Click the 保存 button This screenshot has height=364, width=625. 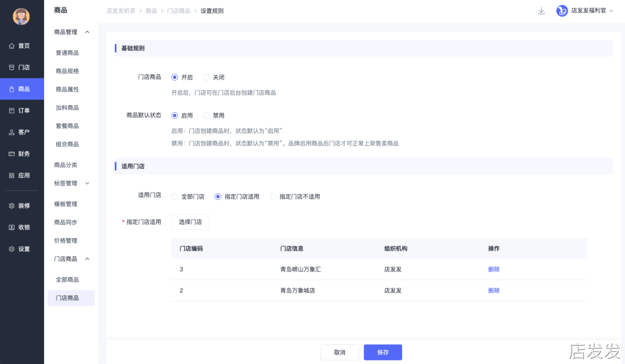383,352
